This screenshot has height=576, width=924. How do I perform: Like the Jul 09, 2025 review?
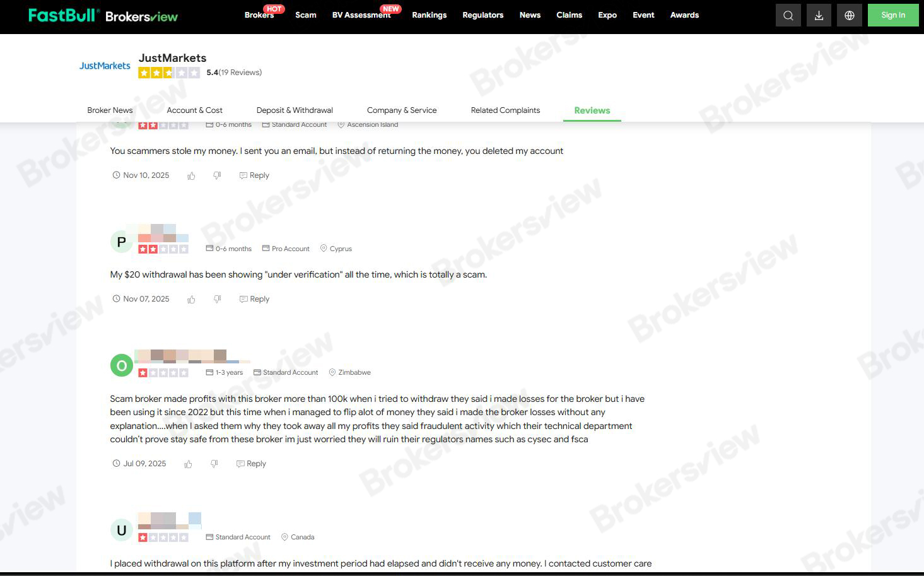click(188, 464)
